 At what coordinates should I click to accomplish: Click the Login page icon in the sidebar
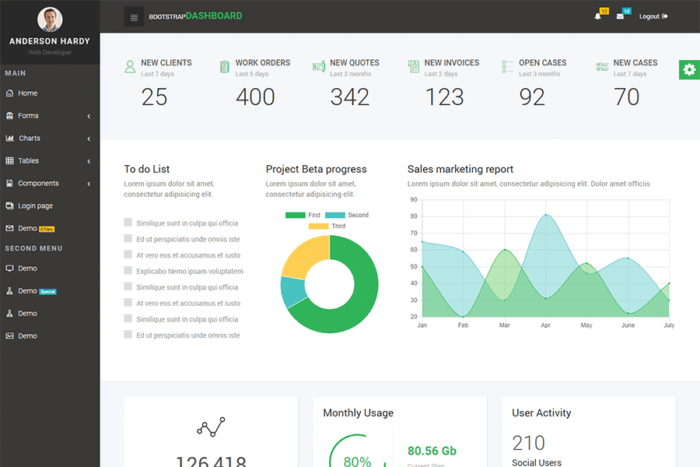point(9,206)
